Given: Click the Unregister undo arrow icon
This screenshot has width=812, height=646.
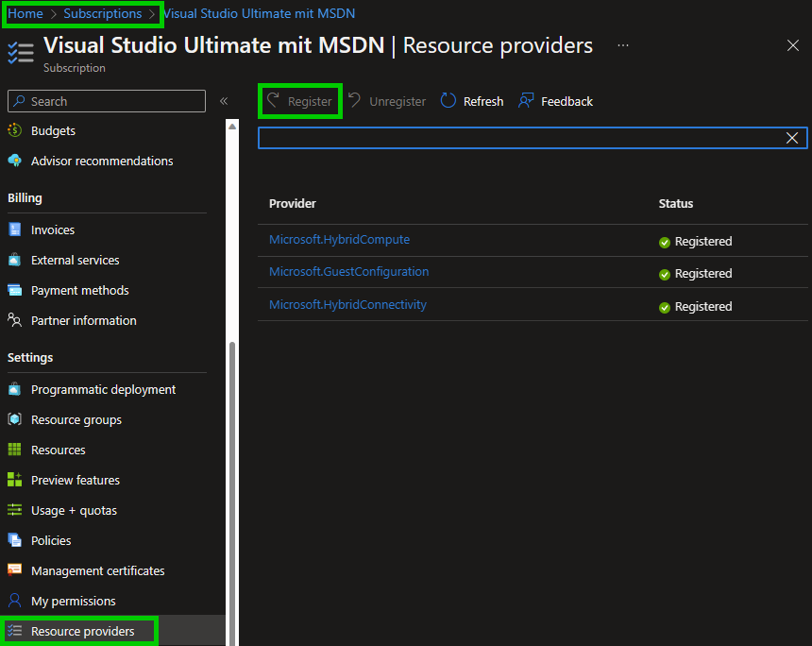Looking at the screenshot, I should pyautogui.click(x=355, y=99).
